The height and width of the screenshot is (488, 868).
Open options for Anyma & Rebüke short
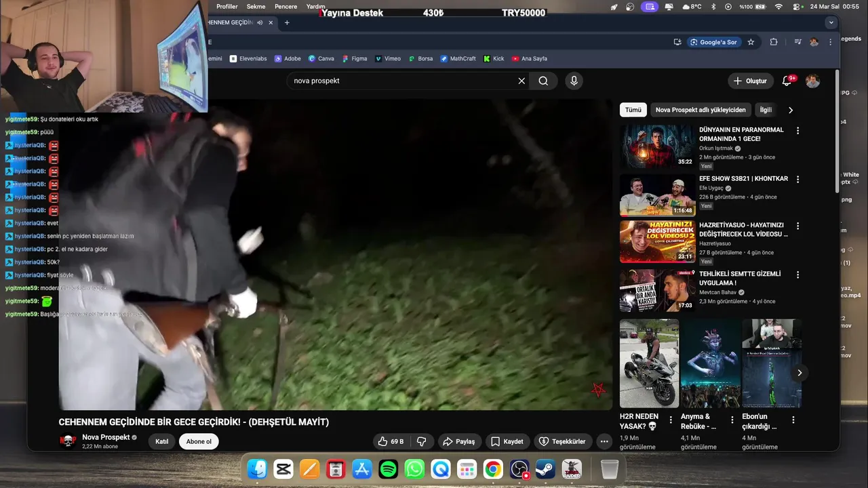[x=732, y=420]
